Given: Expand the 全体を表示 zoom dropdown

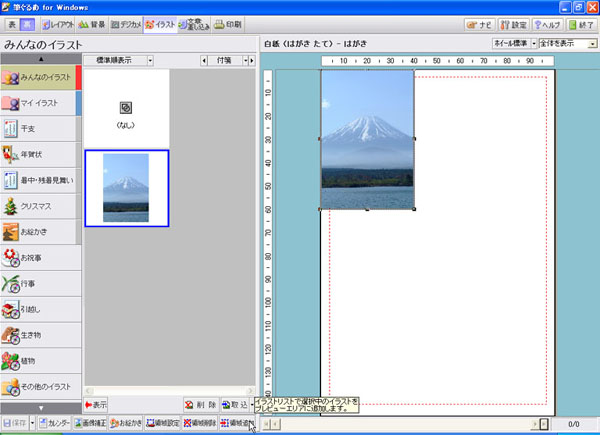Looking at the screenshot, I should coord(567,44).
